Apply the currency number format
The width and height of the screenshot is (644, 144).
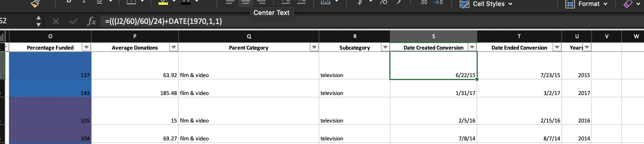click(x=360, y=2)
